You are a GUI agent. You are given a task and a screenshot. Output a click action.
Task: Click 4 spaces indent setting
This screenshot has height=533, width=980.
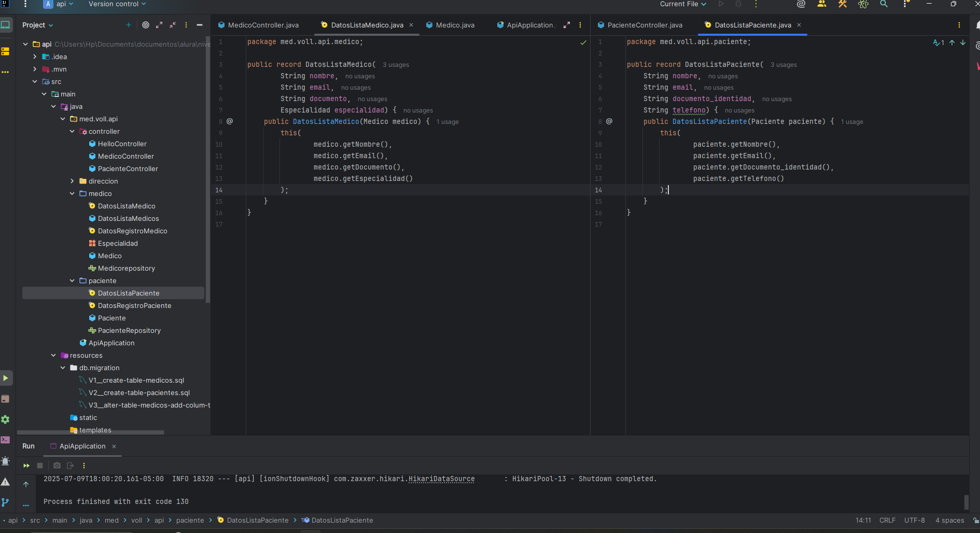pyautogui.click(x=950, y=520)
